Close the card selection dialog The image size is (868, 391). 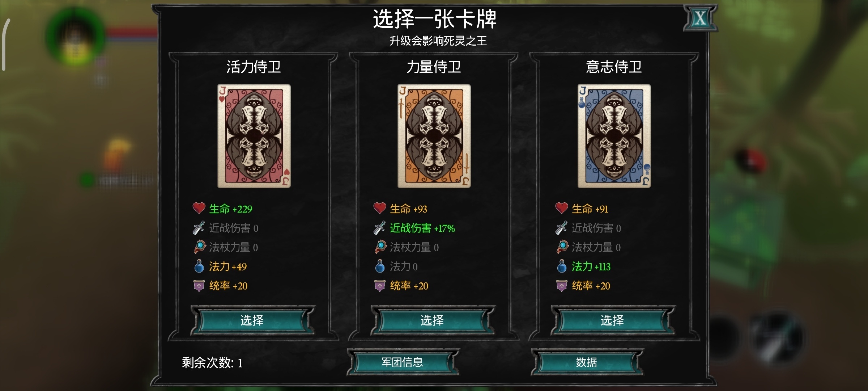point(700,18)
